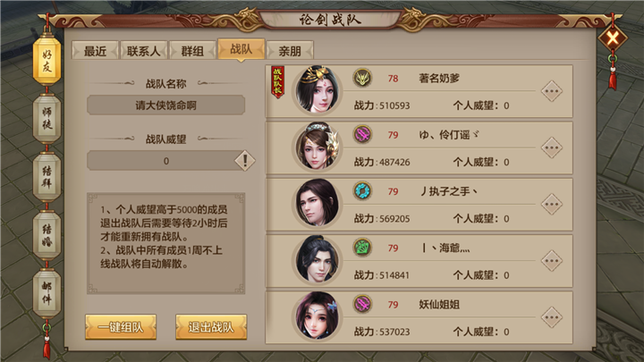Switch to the 联系人 tab

[143, 51]
